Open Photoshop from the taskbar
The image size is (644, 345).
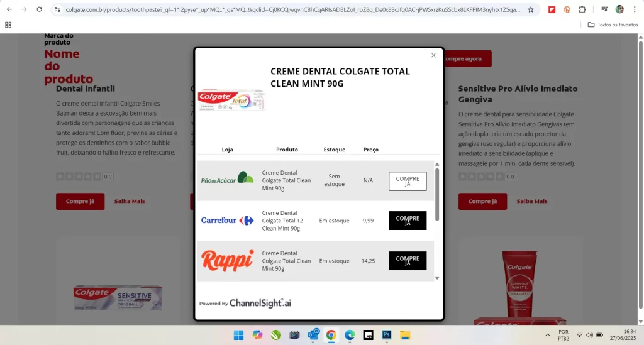click(387, 335)
